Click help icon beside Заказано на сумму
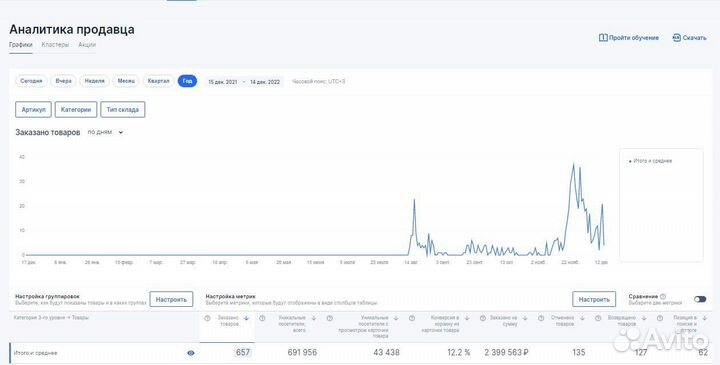 (483, 318)
